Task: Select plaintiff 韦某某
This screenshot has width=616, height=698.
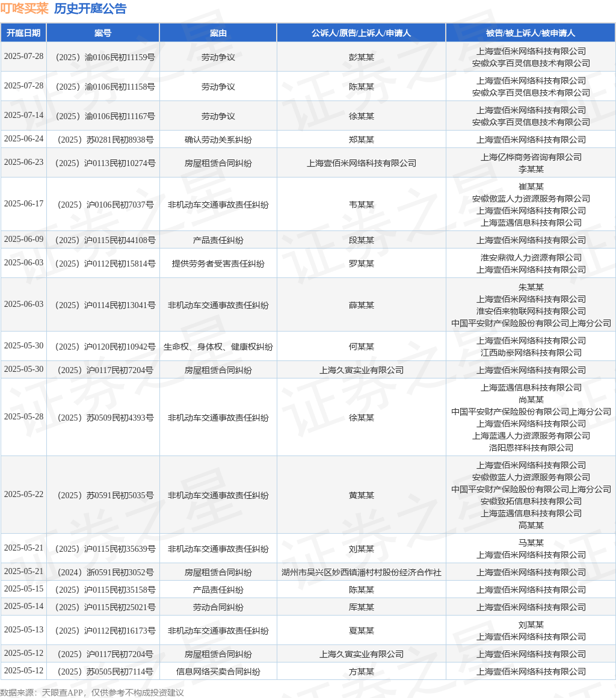Action: tap(361, 205)
